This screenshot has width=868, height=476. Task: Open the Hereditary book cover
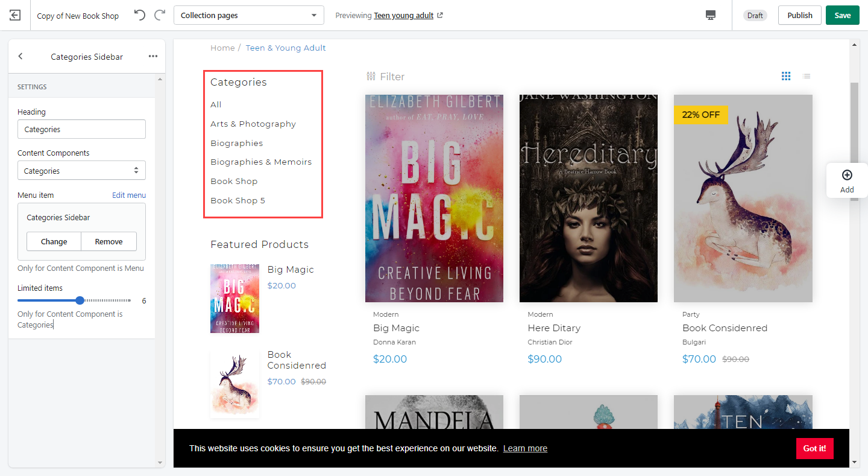point(588,198)
